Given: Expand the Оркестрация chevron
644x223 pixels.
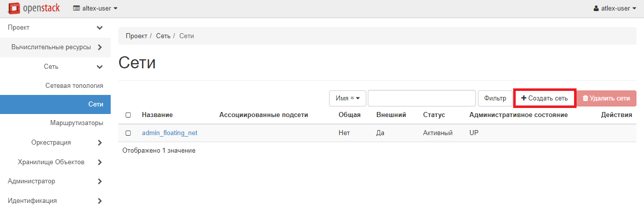Looking at the screenshot, I should 100,143.
